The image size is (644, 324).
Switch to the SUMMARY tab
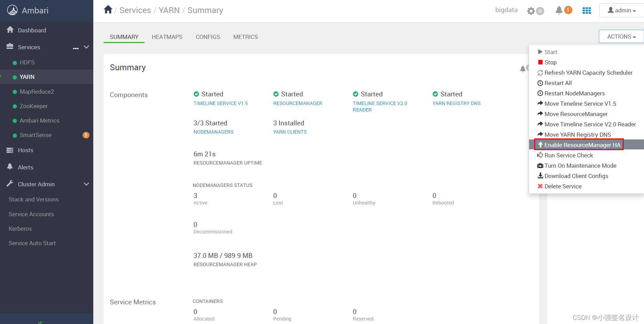pyautogui.click(x=124, y=37)
